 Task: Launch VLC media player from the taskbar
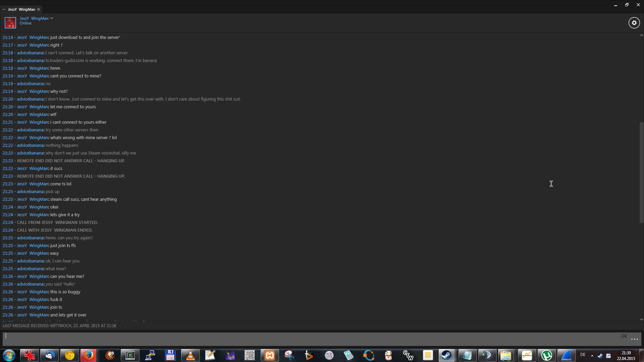(x=190, y=355)
